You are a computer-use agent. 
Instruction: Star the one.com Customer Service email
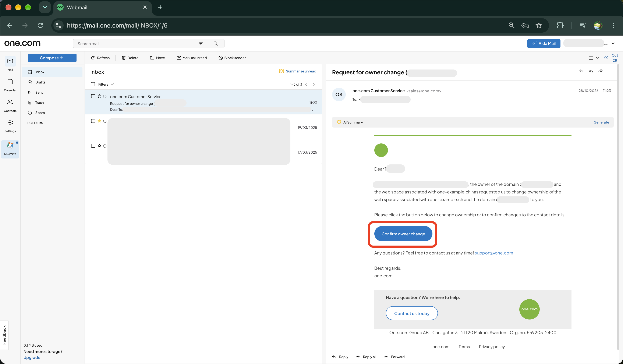99,96
